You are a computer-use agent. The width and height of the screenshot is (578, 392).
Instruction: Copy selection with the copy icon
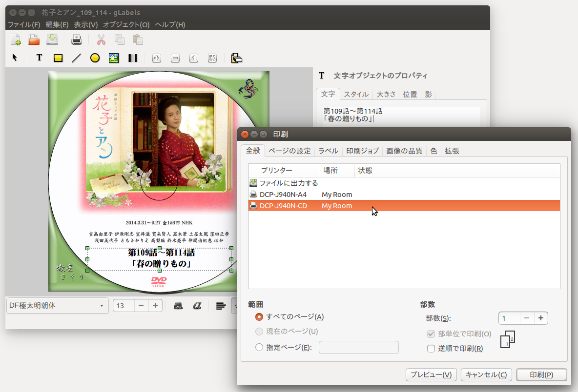pos(120,39)
